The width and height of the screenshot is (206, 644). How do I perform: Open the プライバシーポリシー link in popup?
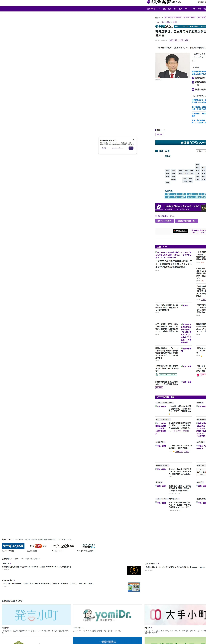(x=117, y=148)
